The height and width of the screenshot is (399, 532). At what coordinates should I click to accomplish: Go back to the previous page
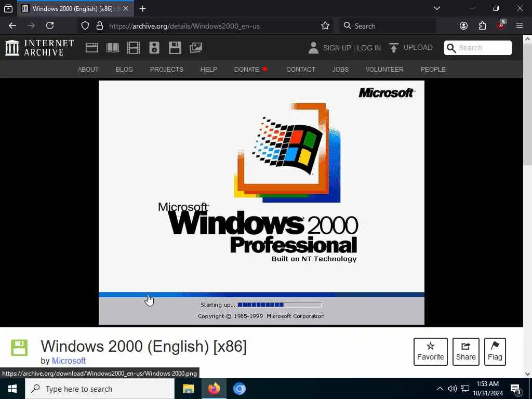pyautogui.click(x=12, y=25)
